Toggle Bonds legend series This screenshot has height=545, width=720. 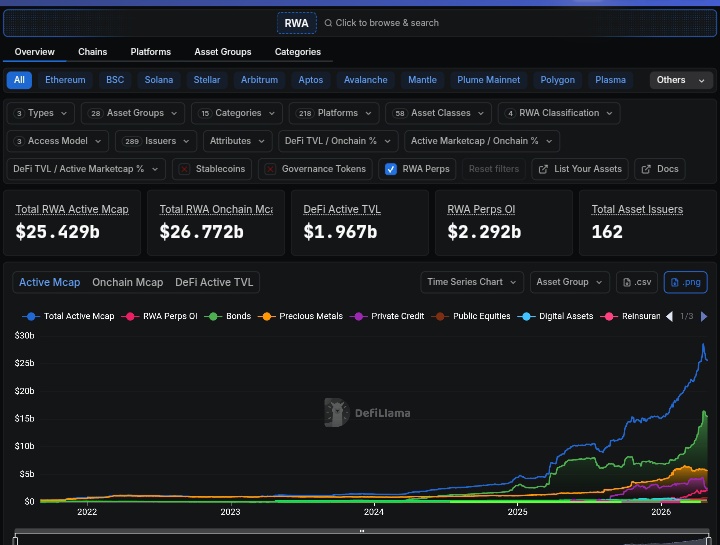228,316
